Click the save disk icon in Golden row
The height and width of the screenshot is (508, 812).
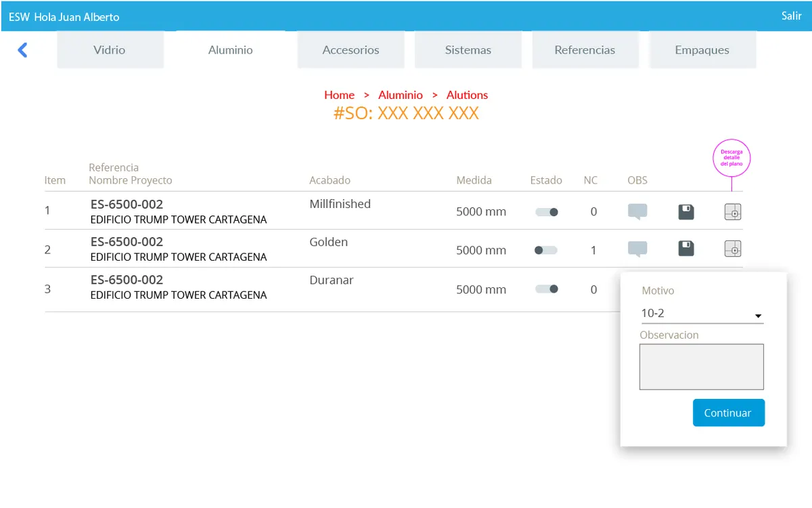[x=686, y=248]
